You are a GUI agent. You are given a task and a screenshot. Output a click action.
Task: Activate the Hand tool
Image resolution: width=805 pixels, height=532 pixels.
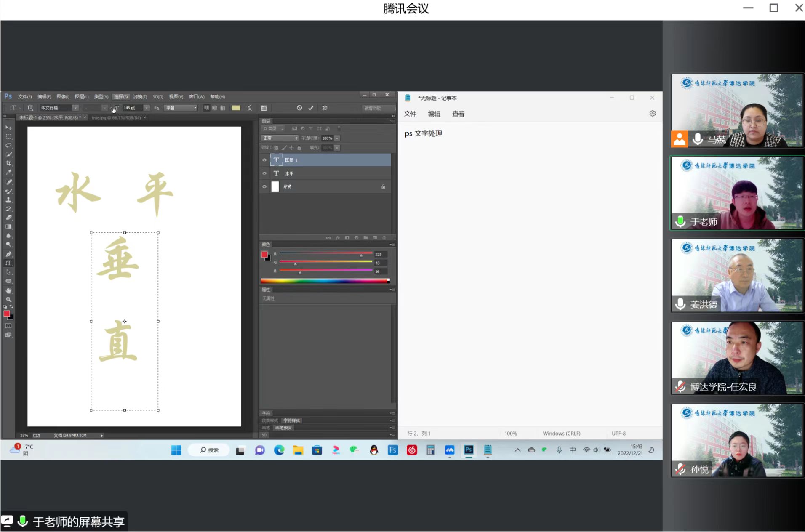point(8,291)
